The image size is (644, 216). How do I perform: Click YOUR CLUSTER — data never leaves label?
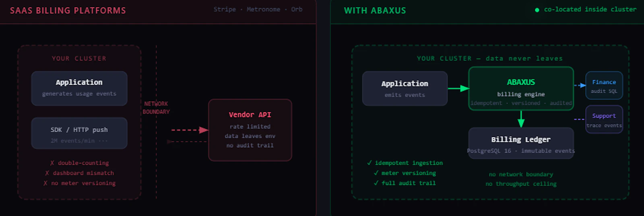click(490, 58)
